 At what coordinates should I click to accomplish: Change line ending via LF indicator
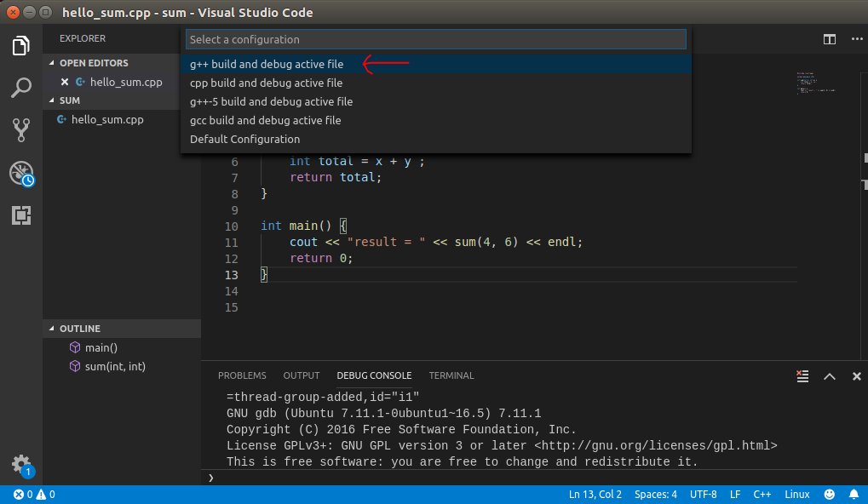pos(735,494)
